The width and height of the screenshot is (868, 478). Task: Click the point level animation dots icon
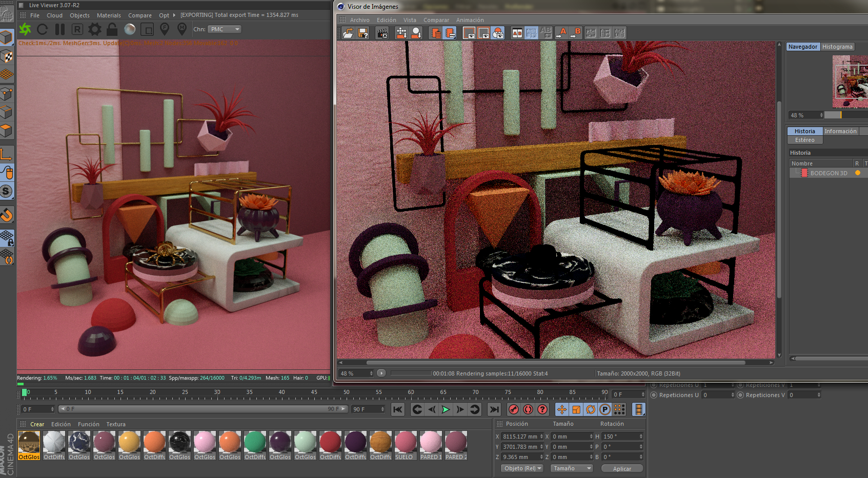619,409
